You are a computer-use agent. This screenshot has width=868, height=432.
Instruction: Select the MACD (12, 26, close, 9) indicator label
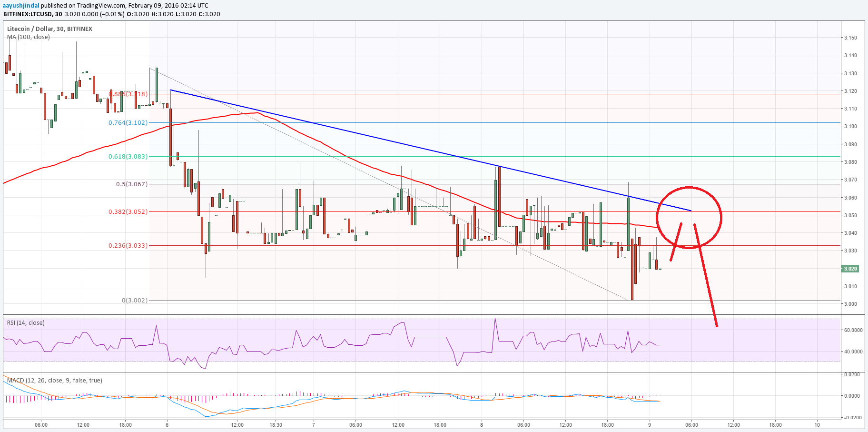click(55, 381)
